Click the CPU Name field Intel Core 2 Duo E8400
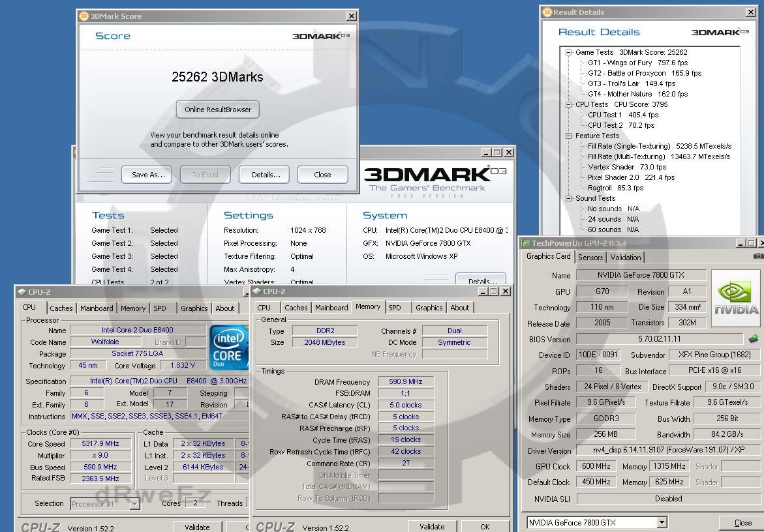The image size is (764, 532). click(138, 330)
